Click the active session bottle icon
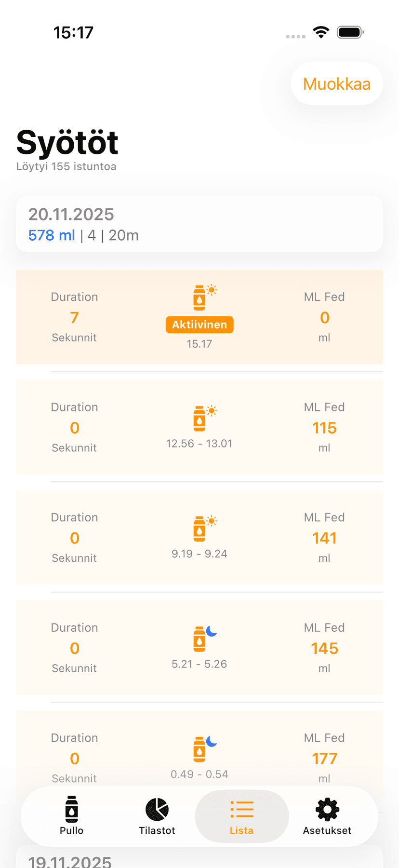 [x=200, y=298]
